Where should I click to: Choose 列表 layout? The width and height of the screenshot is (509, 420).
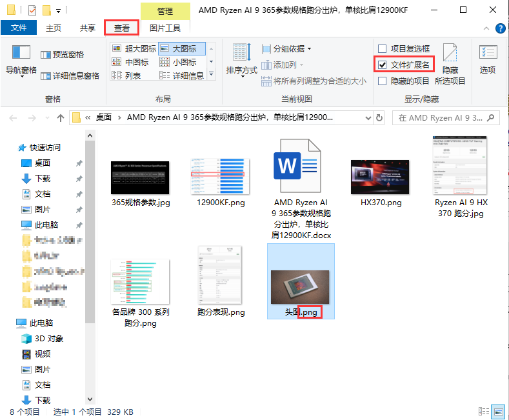(x=126, y=75)
